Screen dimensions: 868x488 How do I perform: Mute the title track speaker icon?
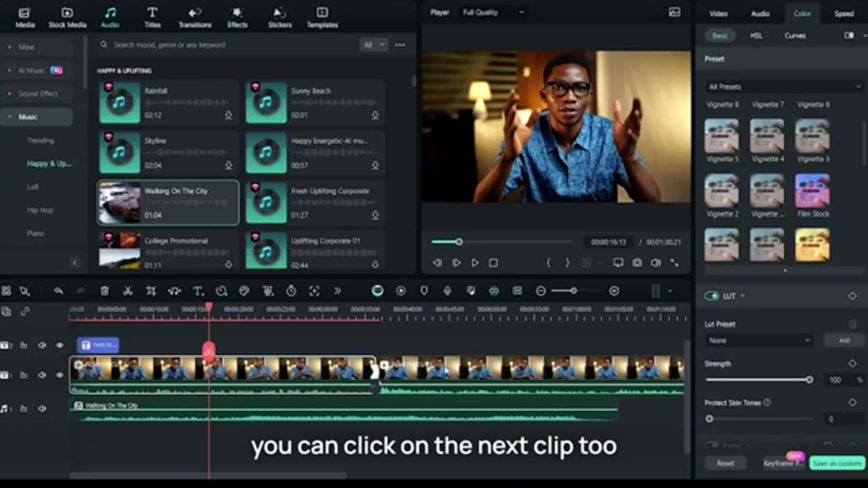41,345
